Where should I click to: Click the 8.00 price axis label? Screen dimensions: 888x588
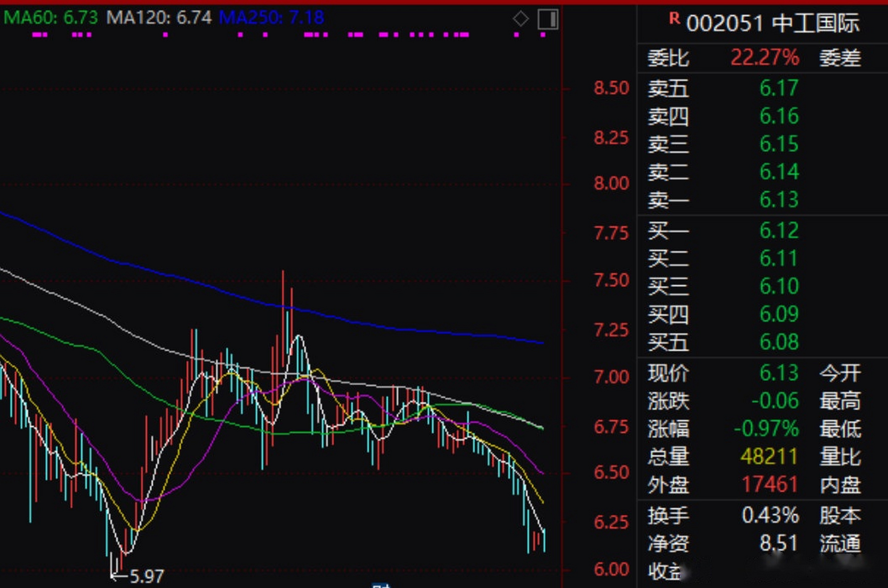click(611, 184)
